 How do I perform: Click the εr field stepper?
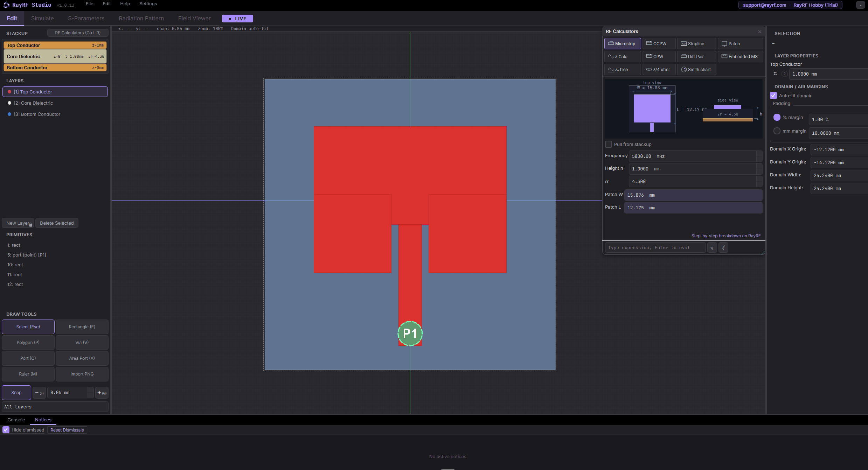coord(759,181)
